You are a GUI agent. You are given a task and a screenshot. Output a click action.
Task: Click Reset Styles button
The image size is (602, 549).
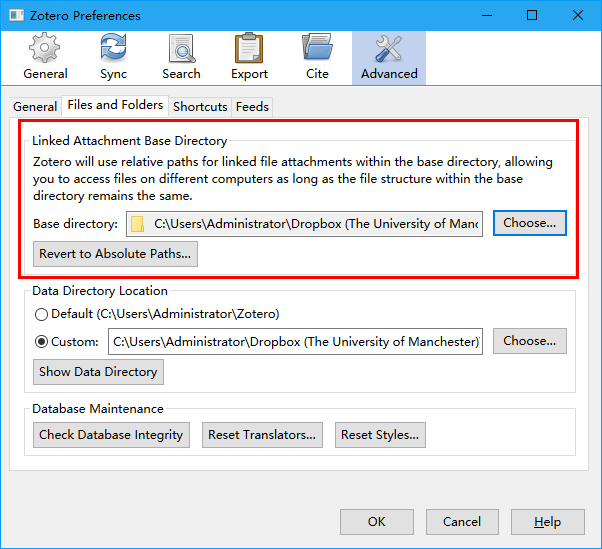380,435
